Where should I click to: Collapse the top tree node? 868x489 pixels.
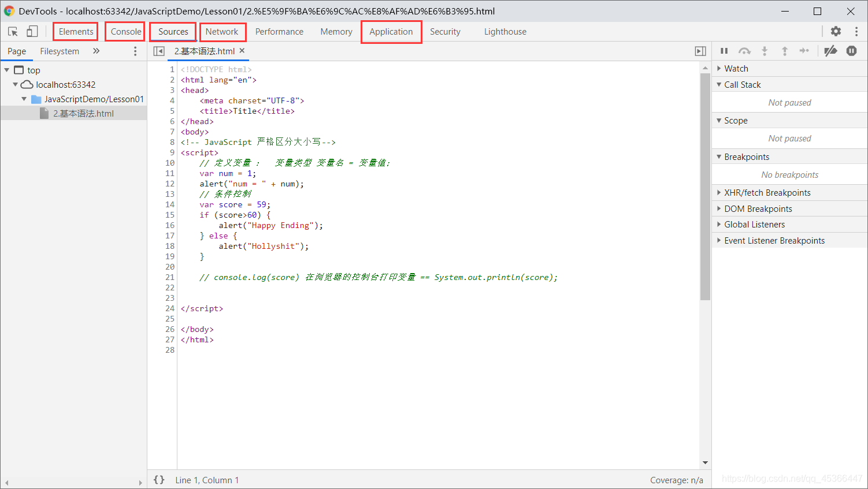click(x=7, y=70)
